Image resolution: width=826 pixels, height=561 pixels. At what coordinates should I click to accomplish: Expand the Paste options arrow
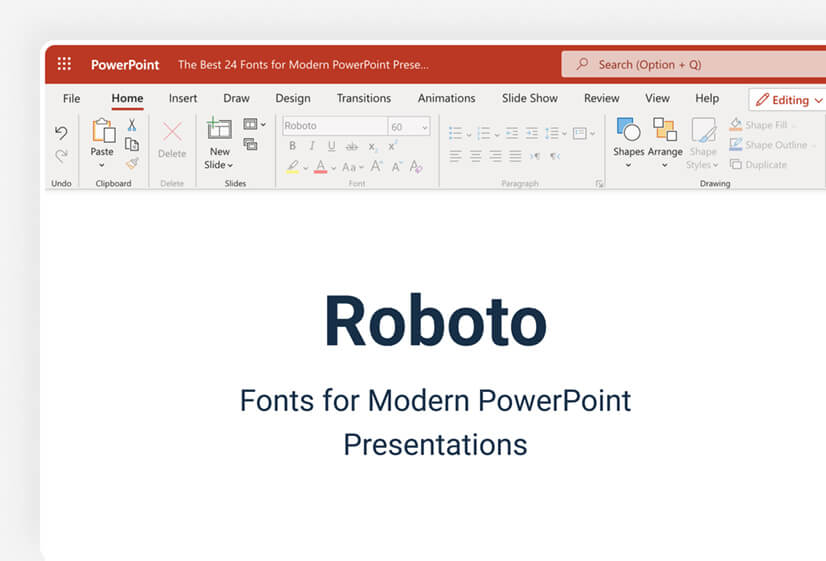[102, 165]
